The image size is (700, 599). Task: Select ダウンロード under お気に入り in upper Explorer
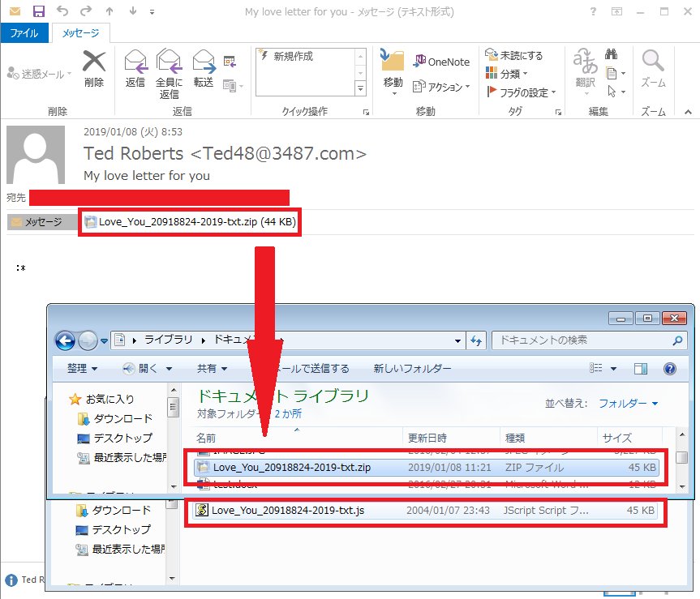(114, 419)
